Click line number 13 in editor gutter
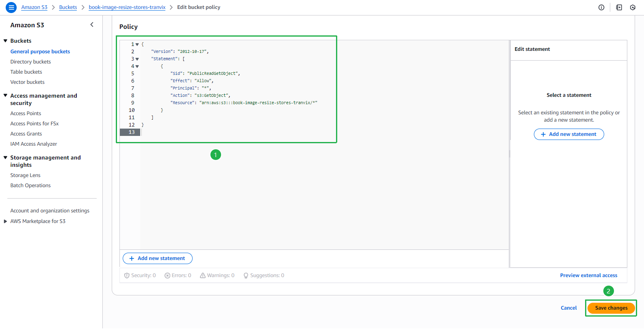Viewport: 644px width, 330px height. (132, 132)
